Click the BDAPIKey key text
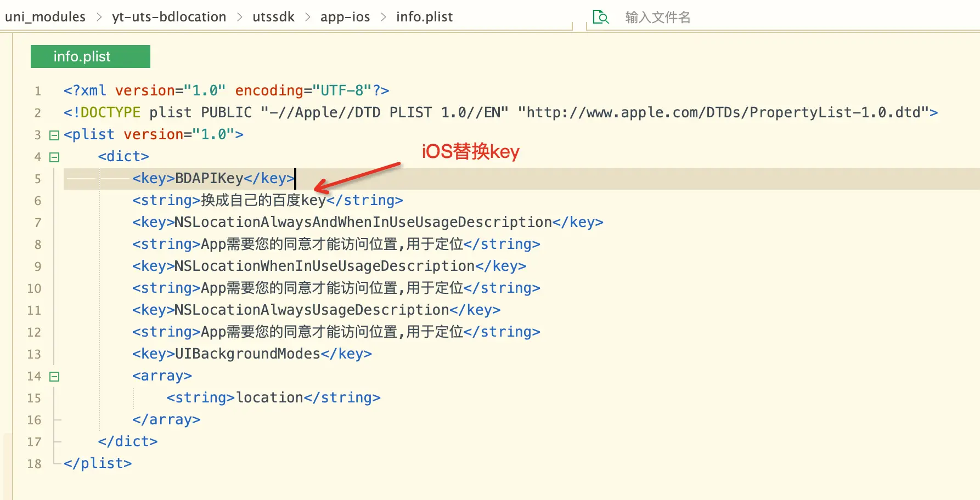Image resolution: width=980 pixels, height=500 pixels. (x=209, y=179)
